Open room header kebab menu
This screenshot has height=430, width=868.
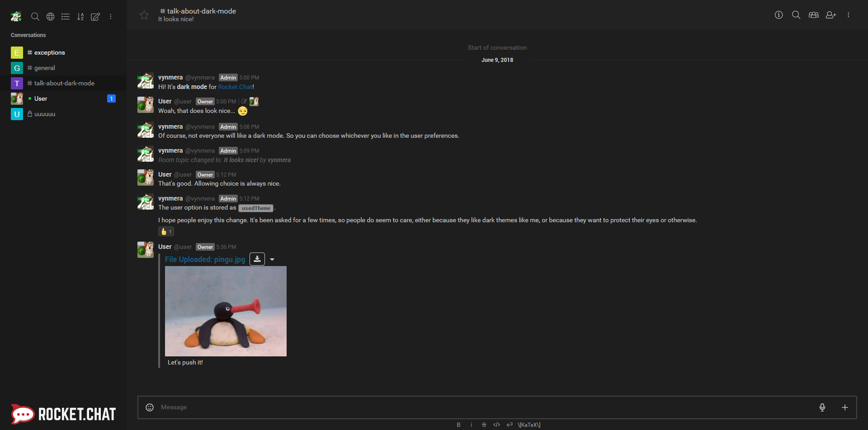pyautogui.click(x=849, y=15)
